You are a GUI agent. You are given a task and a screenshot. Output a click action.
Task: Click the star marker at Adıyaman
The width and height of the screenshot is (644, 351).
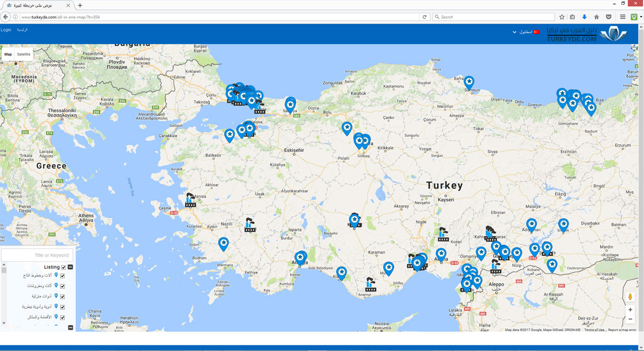point(532,225)
